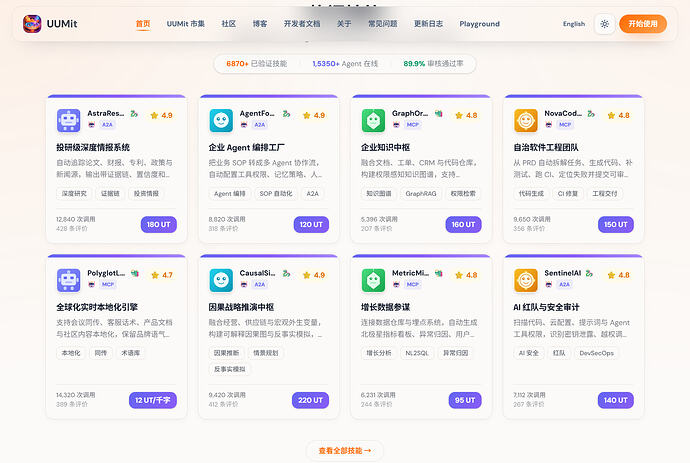Click the badge icon beside GraphOr name
Screen dimensions: 690x463
click(439, 114)
